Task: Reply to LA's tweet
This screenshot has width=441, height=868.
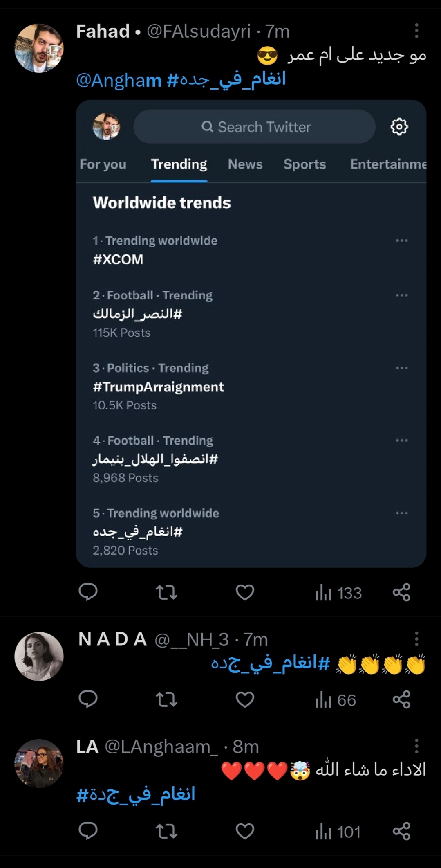Action: coord(88,831)
